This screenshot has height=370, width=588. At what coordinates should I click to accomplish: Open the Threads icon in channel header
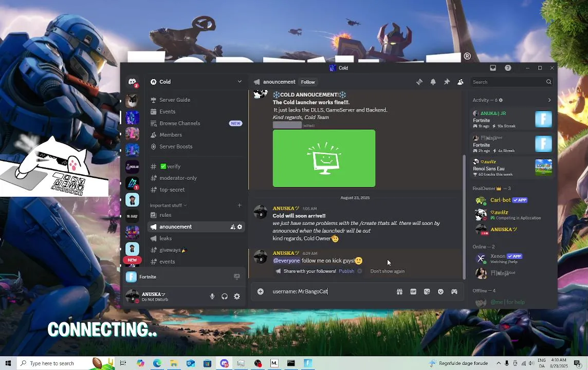419,82
